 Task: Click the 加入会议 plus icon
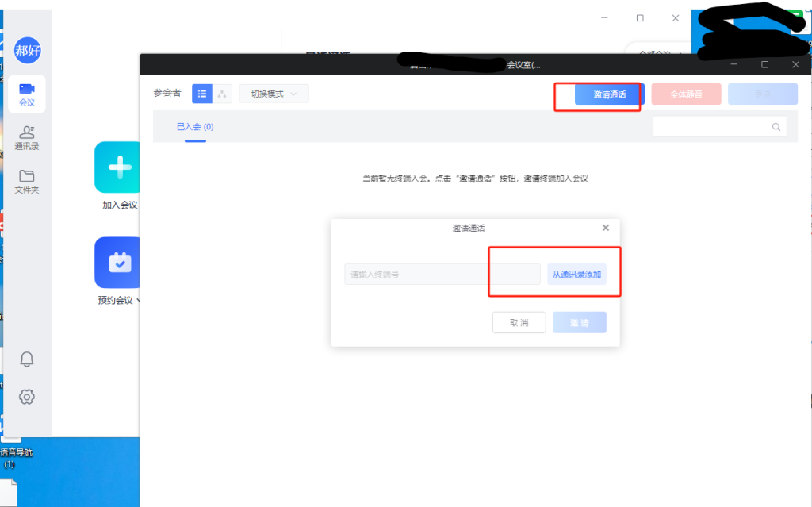[x=119, y=167]
